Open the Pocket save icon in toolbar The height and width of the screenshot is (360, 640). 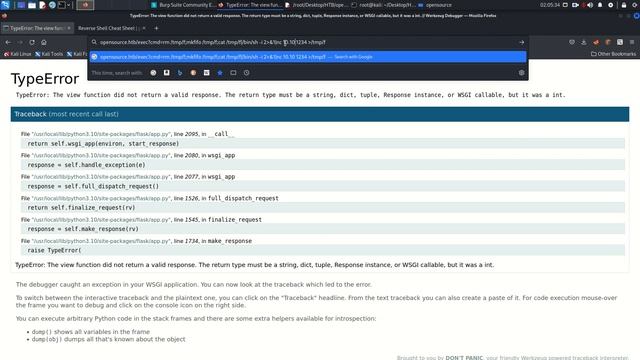point(572,42)
